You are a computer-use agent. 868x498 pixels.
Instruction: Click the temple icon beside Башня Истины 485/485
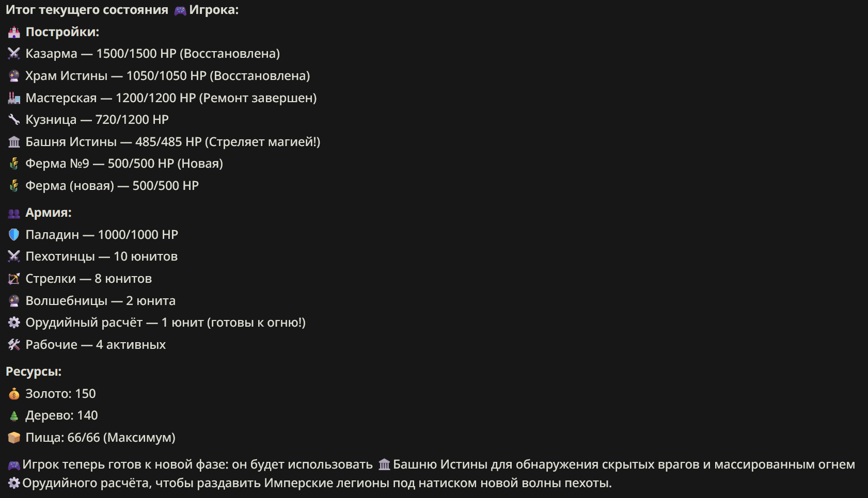[x=14, y=142]
